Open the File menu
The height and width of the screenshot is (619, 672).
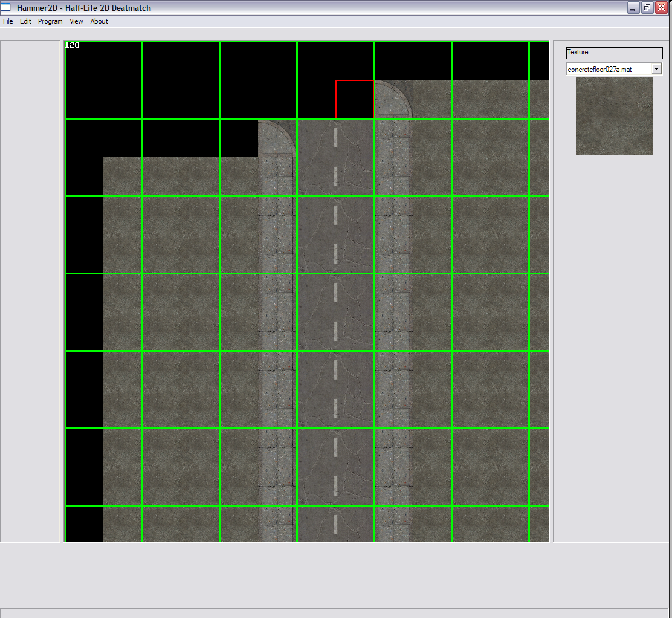click(x=8, y=21)
